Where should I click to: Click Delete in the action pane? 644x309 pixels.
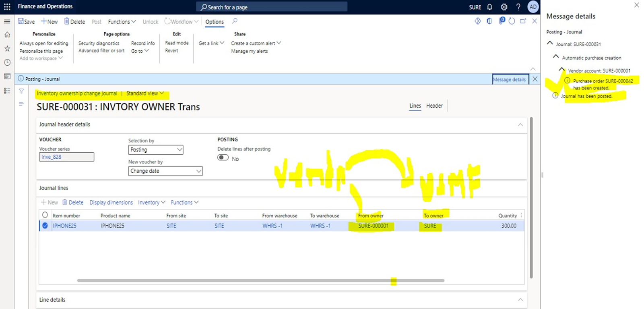tap(74, 21)
